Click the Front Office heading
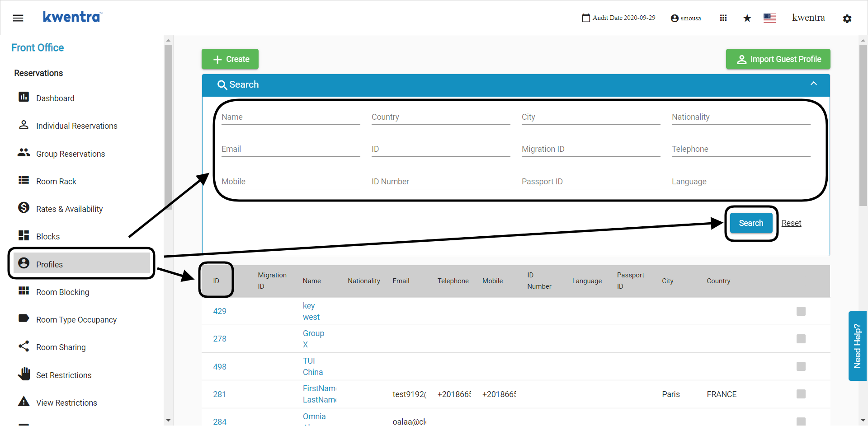Viewport: 868px width, 426px height. click(38, 47)
